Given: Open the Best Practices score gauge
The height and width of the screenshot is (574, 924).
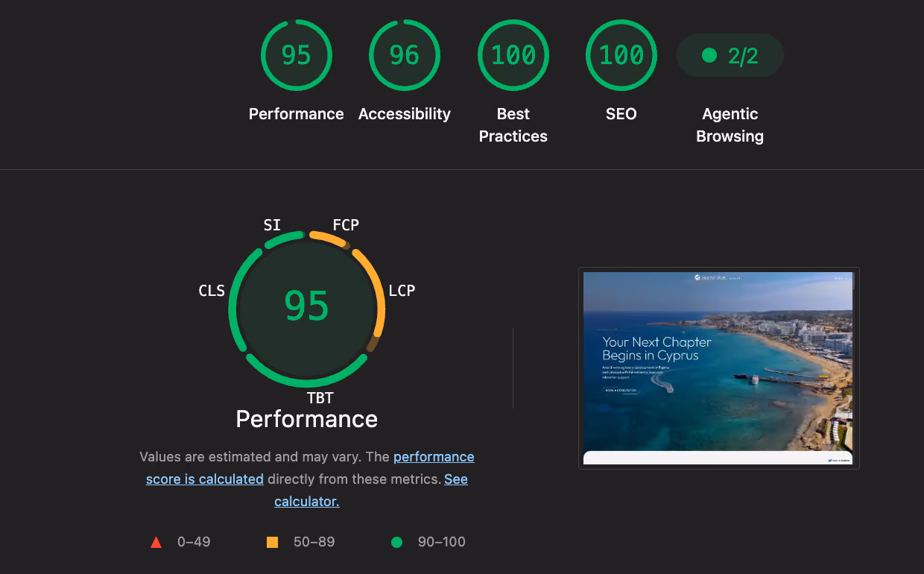Looking at the screenshot, I should pyautogui.click(x=513, y=55).
